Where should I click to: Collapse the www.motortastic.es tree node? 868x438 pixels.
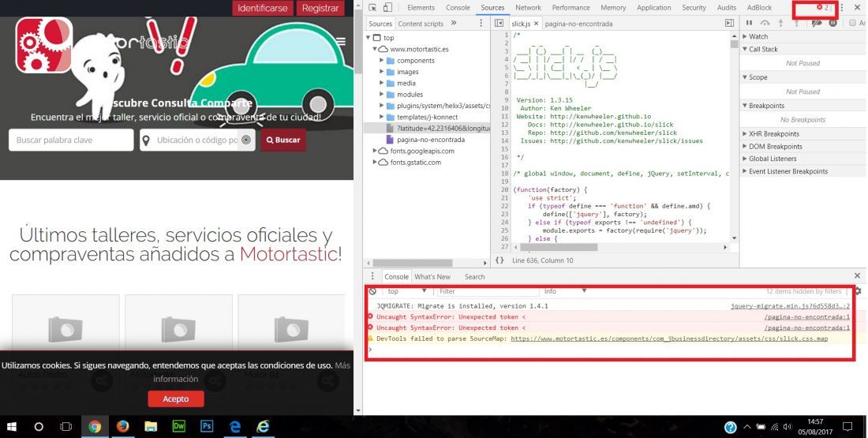(376, 49)
